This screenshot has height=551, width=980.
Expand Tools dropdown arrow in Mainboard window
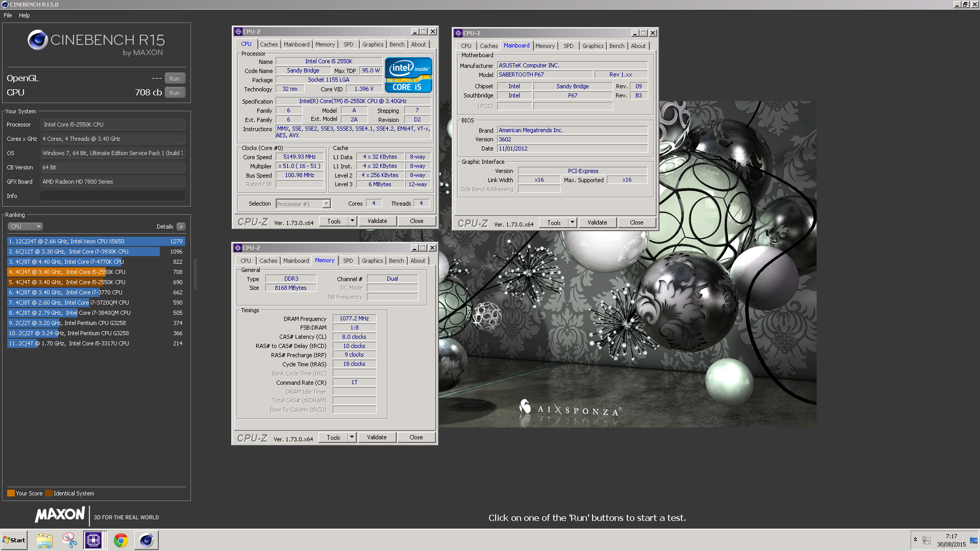[x=572, y=222]
